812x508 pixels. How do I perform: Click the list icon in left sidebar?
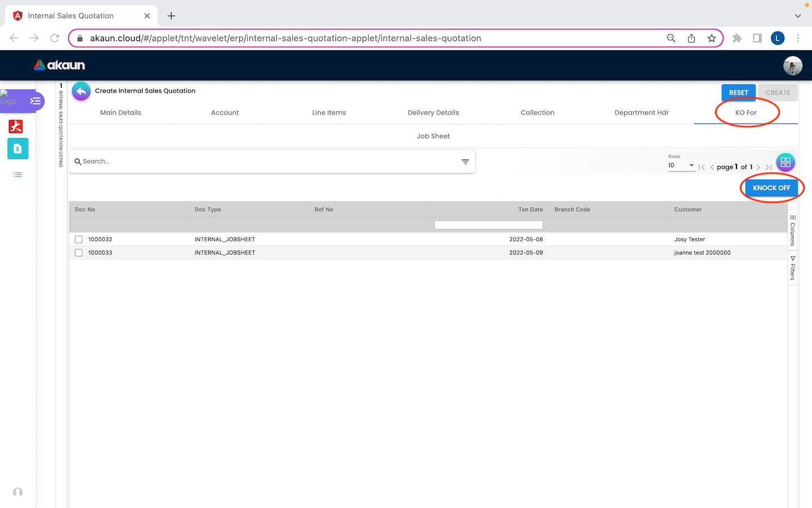tap(17, 175)
